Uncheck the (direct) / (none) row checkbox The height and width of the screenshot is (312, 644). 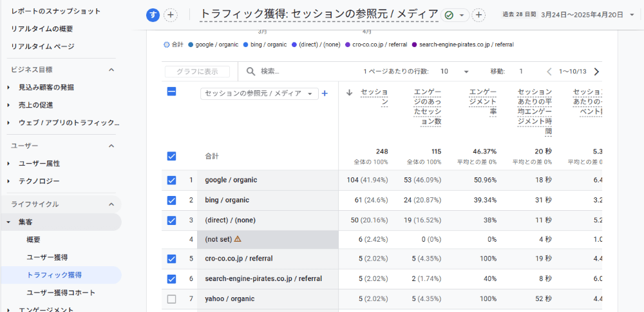(x=172, y=220)
